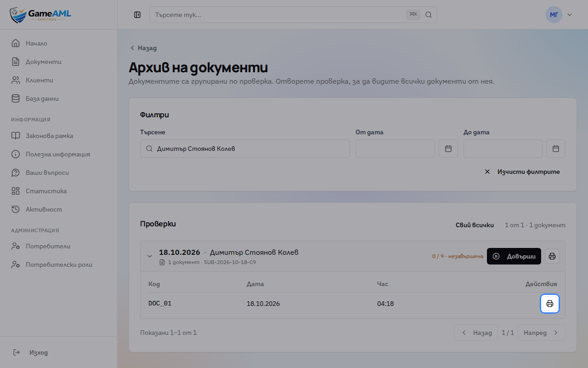Print document DOC_01
The width and height of the screenshot is (588, 368).
pyautogui.click(x=550, y=304)
